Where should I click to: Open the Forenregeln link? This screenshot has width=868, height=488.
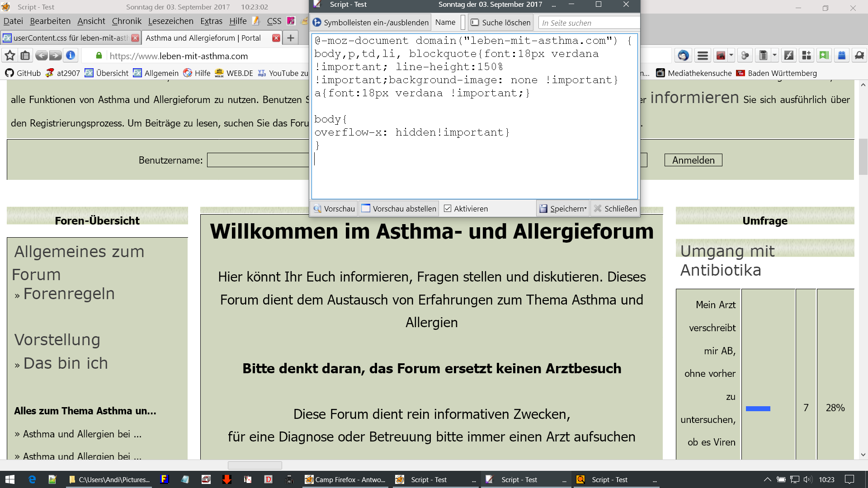point(69,294)
